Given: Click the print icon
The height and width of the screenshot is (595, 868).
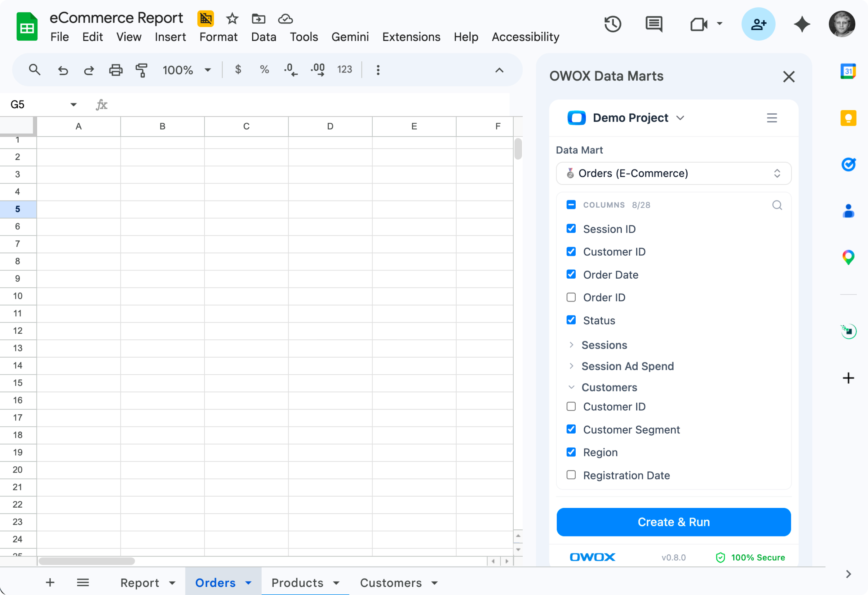Looking at the screenshot, I should pyautogui.click(x=115, y=70).
